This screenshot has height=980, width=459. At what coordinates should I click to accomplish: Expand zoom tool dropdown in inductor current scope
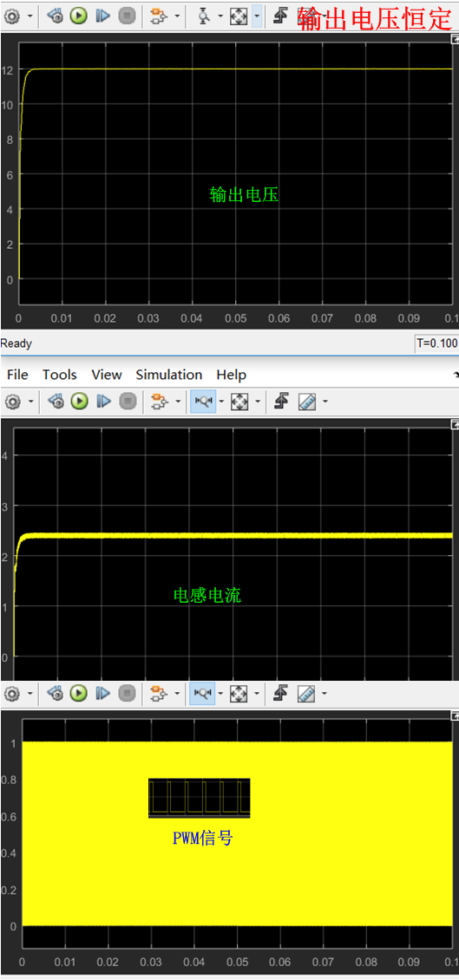[222, 402]
